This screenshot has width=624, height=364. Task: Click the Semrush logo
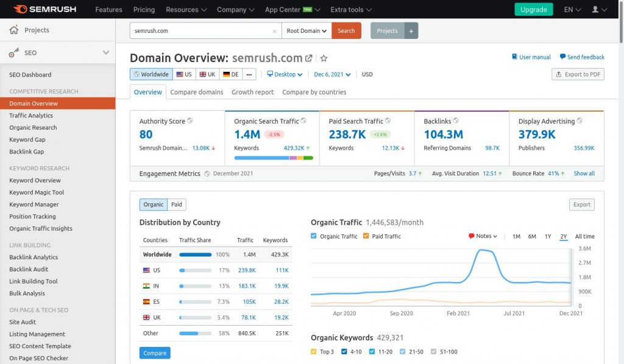pos(44,9)
